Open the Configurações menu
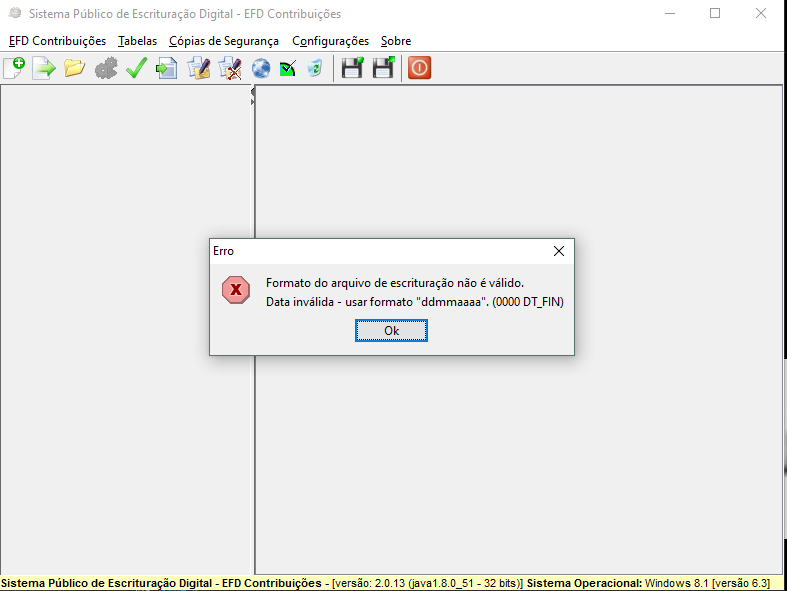Image resolution: width=787 pixels, height=591 pixels. (x=330, y=41)
